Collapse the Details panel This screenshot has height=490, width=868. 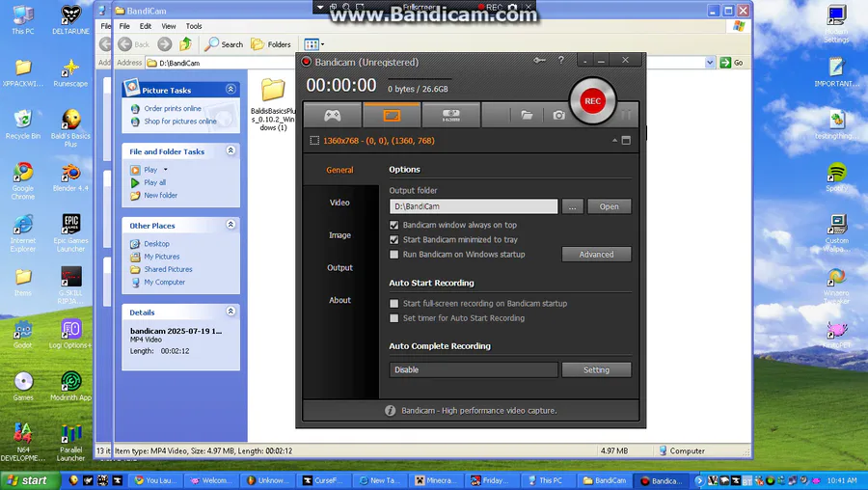point(231,312)
